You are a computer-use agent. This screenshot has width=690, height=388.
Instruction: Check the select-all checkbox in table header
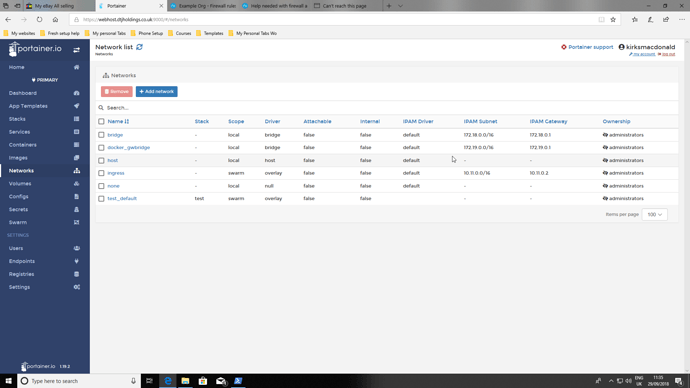pyautogui.click(x=101, y=121)
